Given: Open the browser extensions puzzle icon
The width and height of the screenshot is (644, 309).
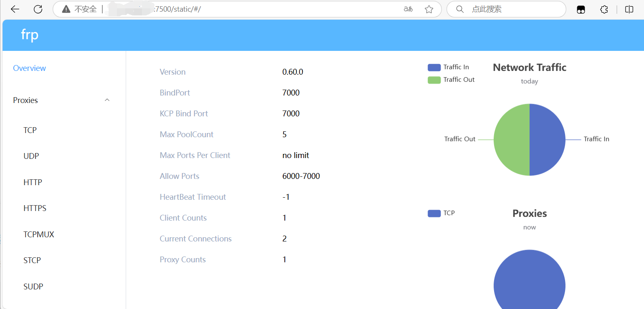Looking at the screenshot, I should (604, 9).
